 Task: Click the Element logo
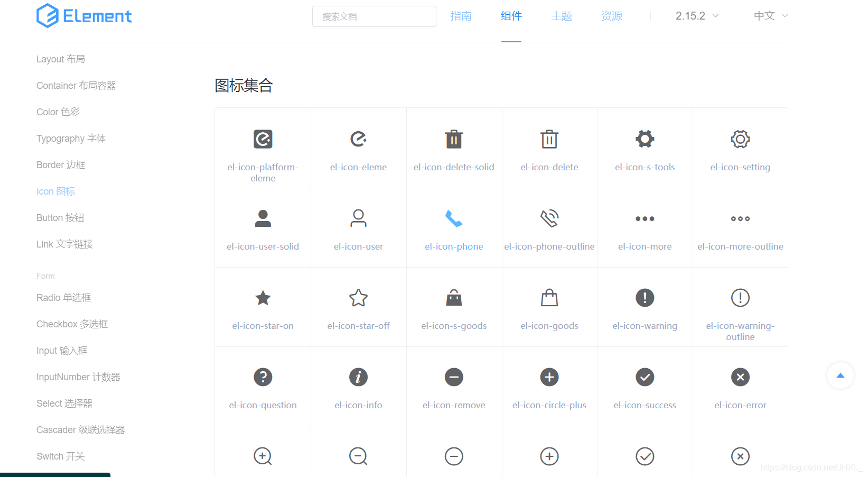point(84,16)
